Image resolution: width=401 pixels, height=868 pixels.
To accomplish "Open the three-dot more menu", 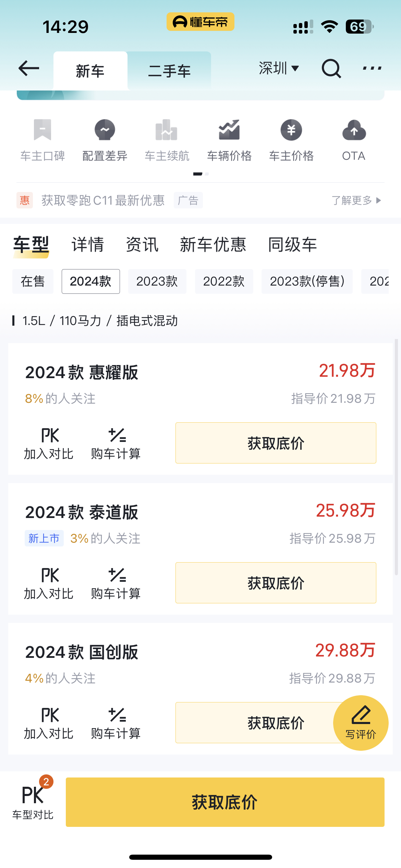I will [372, 68].
